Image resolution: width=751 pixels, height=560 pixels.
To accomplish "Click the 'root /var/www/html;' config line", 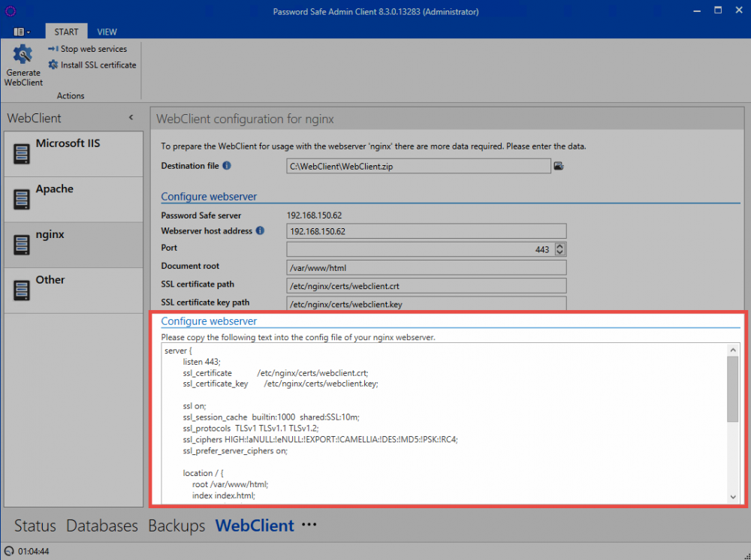I will pos(231,484).
